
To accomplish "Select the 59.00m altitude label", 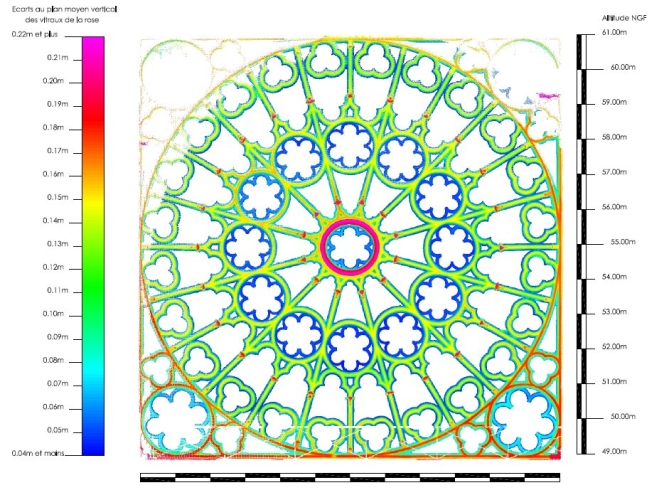I will coord(614,102).
